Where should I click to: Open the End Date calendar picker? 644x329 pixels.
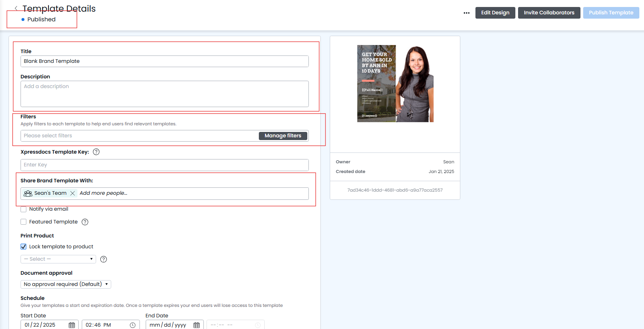[196, 325]
